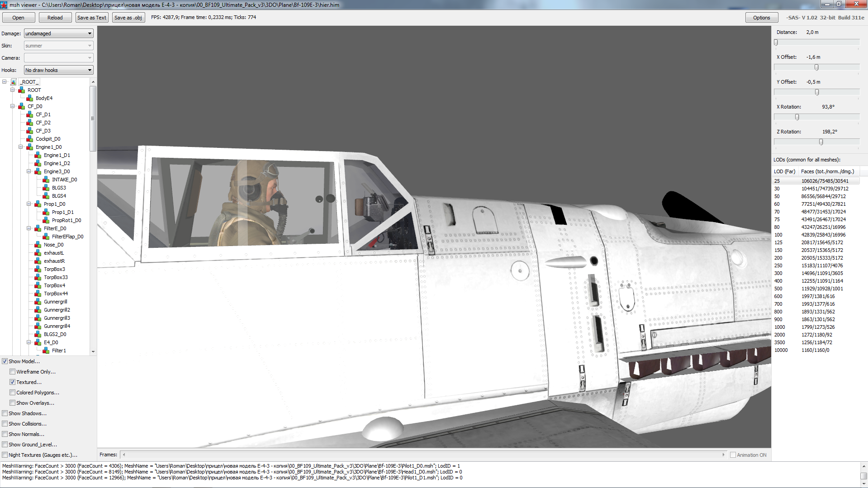The height and width of the screenshot is (488, 868).
Task: Select the Engine1_D0 tree item
Action: tap(49, 147)
